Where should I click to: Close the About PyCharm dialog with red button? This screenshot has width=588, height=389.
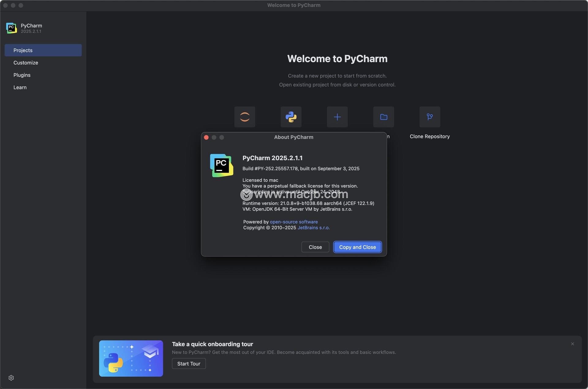point(206,137)
